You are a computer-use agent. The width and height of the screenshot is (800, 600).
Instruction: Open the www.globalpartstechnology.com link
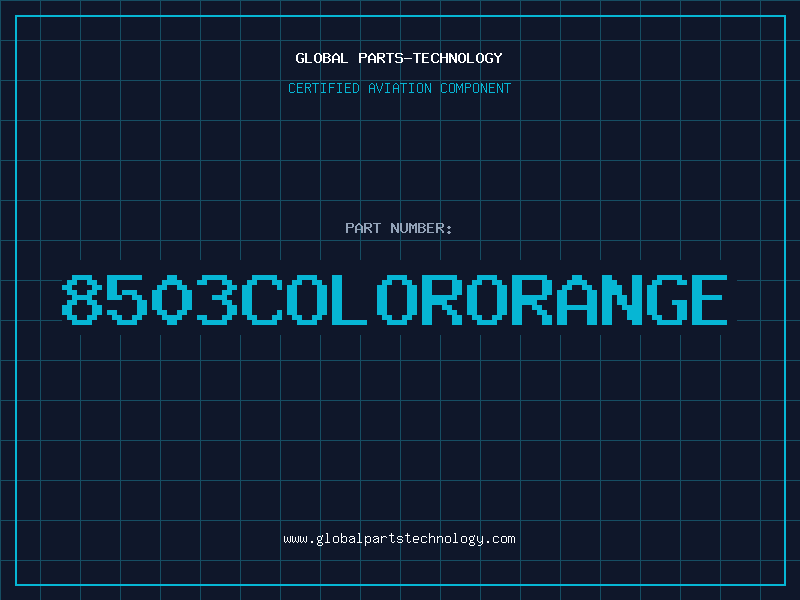[399, 539]
